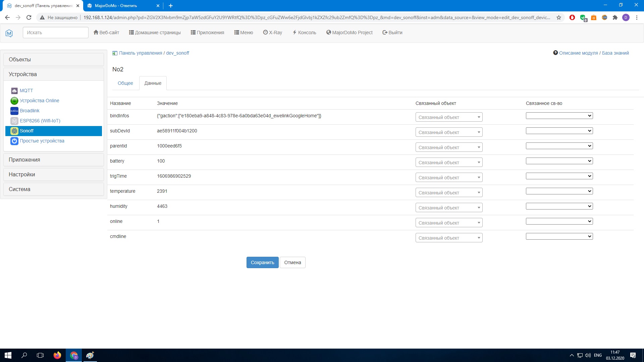
Task: Bookmark page with star icon
Action: (559, 17)
